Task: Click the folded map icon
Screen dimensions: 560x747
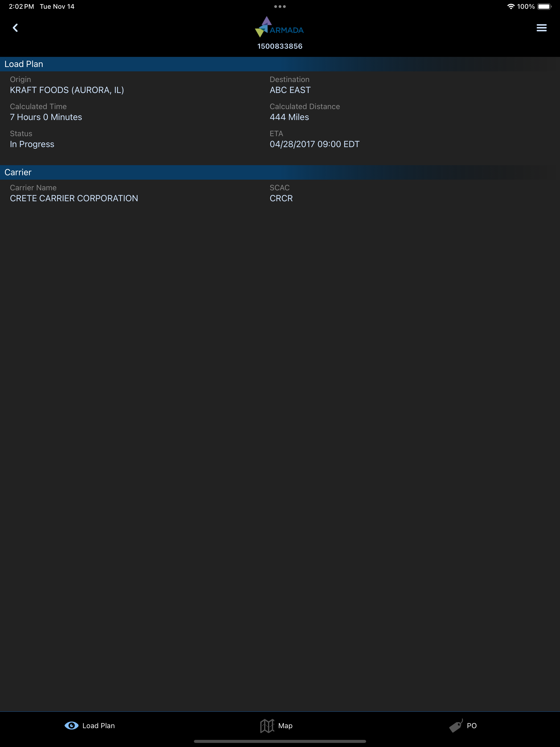Action: coord(267,725)
